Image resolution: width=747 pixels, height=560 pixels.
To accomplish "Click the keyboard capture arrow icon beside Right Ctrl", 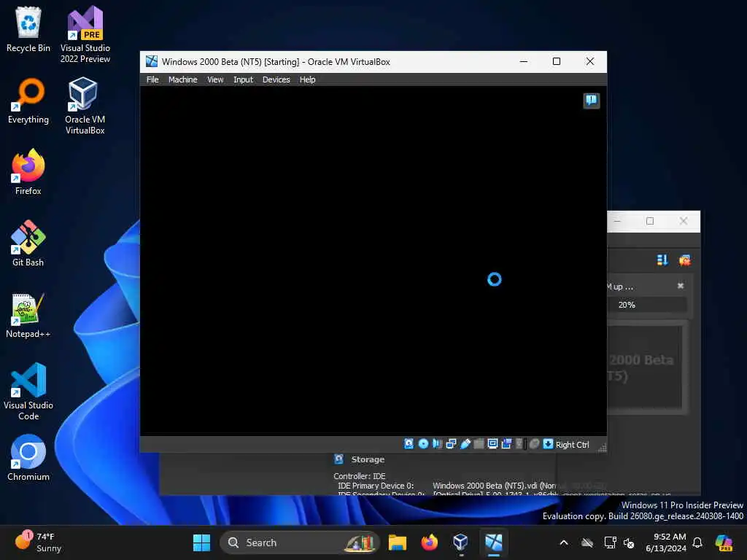I will [x=548, y=444].
